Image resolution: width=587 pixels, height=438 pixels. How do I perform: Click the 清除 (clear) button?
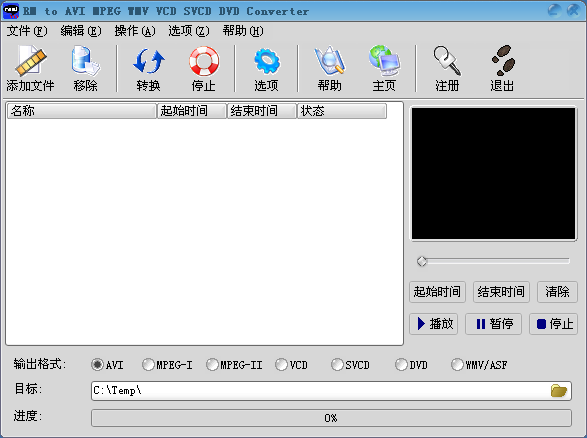[557, 292]
